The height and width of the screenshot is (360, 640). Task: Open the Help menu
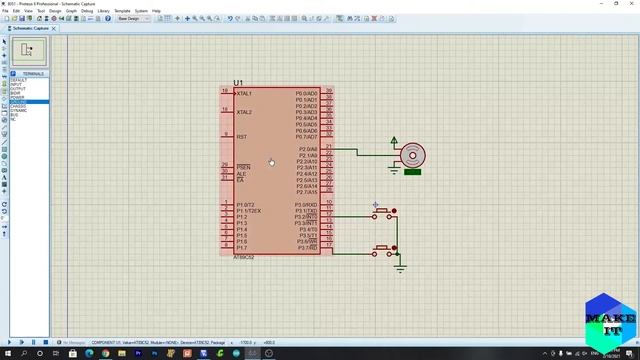156,11
